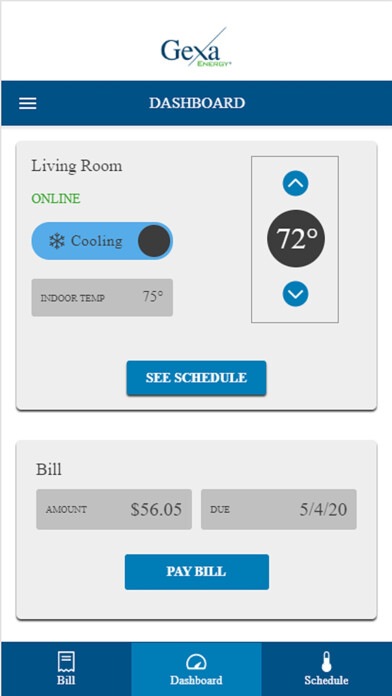Open the Bill tab receipt icon
Viewport: 392px width, 696px height.
click(x=66, y=662)
